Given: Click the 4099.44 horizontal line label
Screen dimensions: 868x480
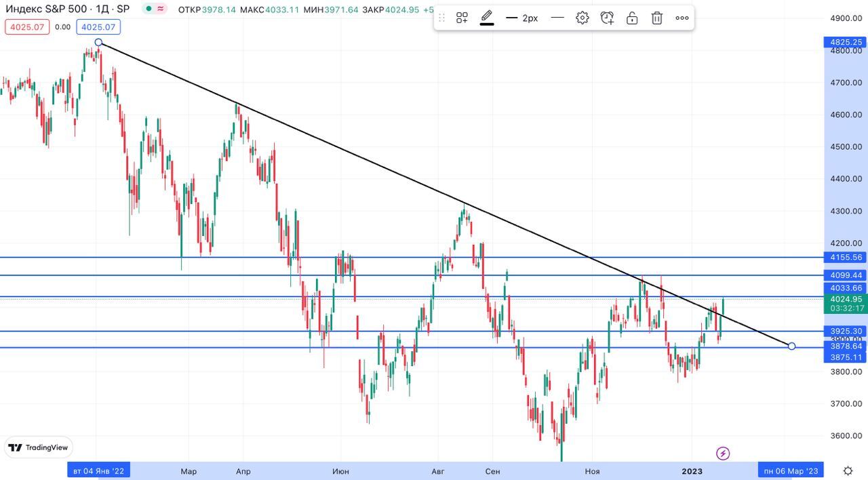Looking at the screenshot, I should [x=845, y=275].
